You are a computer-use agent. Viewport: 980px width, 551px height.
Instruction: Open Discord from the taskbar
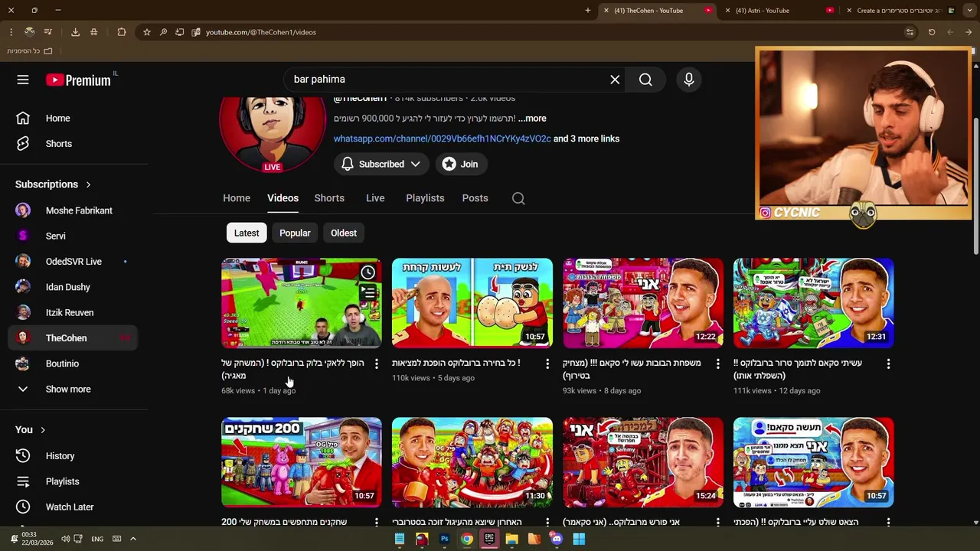(x=557, y=539)
